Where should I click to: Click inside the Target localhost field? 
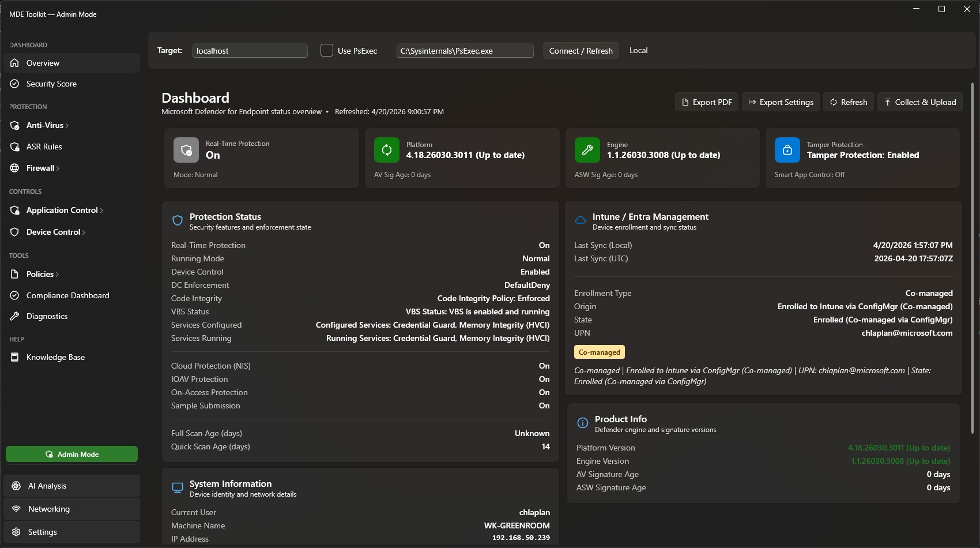pos(250,50)
